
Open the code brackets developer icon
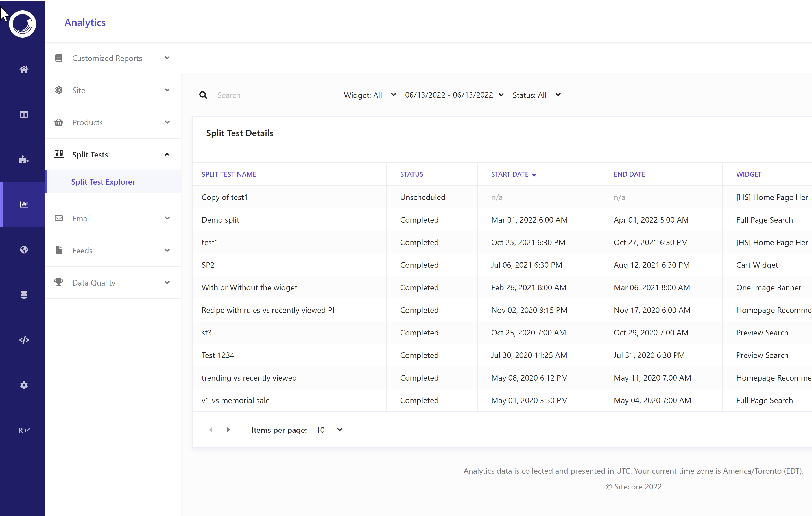pyautogui.click(x=24, y=340)
